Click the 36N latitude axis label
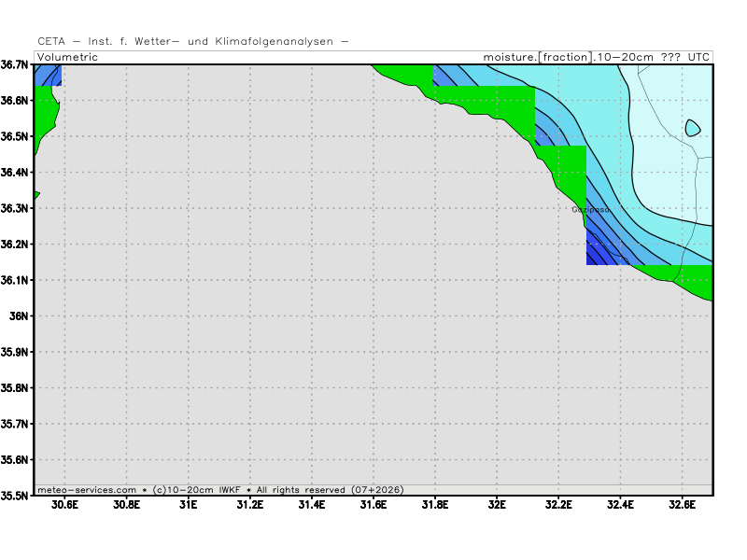Screen dimensions: 747x560 (21, 316)
